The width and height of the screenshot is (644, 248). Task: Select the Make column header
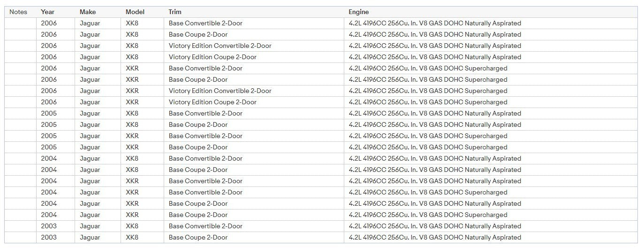88,12
